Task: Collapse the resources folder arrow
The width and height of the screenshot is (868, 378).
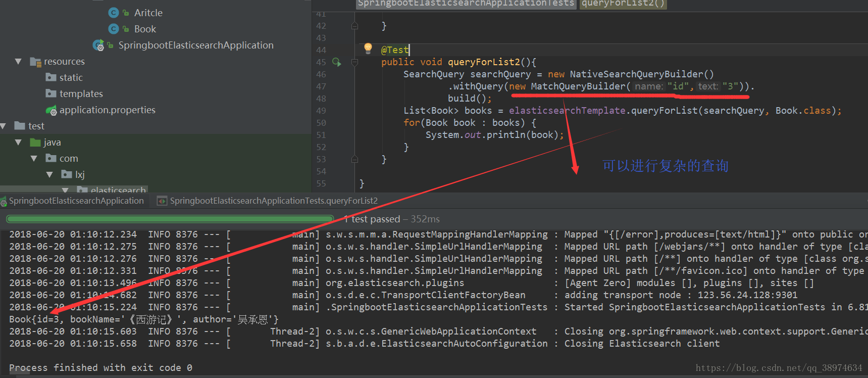Action: (19, 61)
